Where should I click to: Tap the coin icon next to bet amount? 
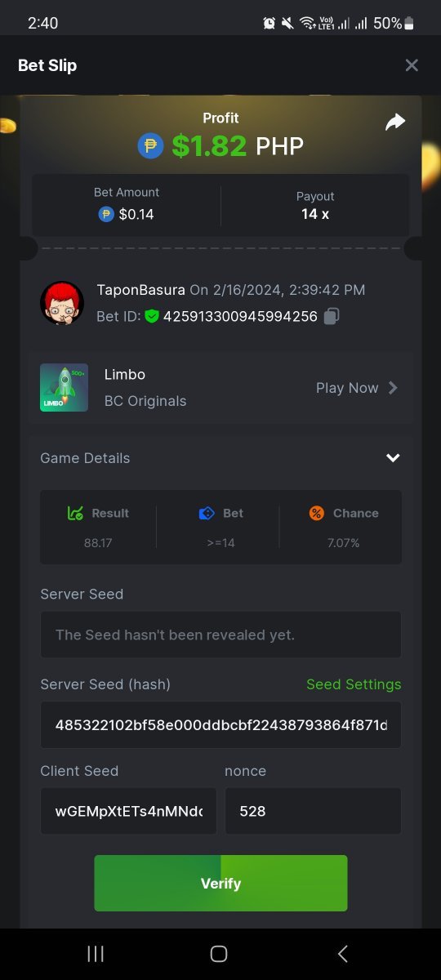coord(106,214)
